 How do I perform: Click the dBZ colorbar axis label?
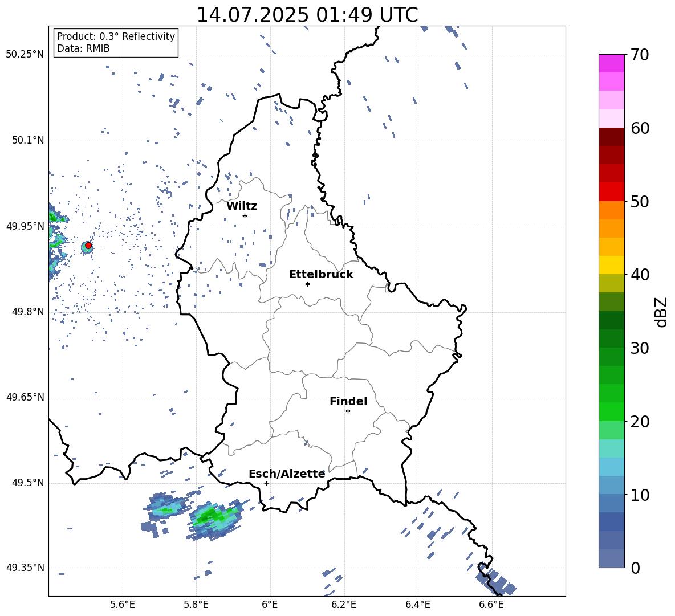[662, 312]
